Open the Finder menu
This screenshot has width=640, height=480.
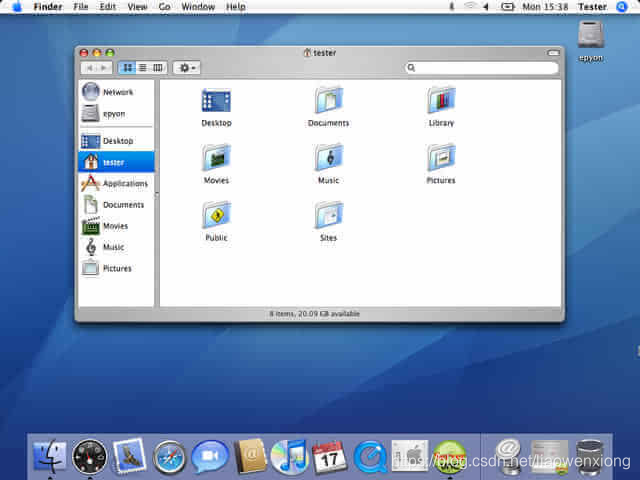click(48, 7)
